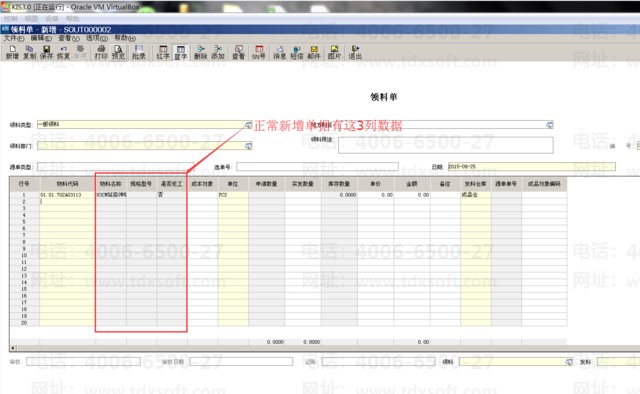Click the 日期 date input field

tap(531, 167)
